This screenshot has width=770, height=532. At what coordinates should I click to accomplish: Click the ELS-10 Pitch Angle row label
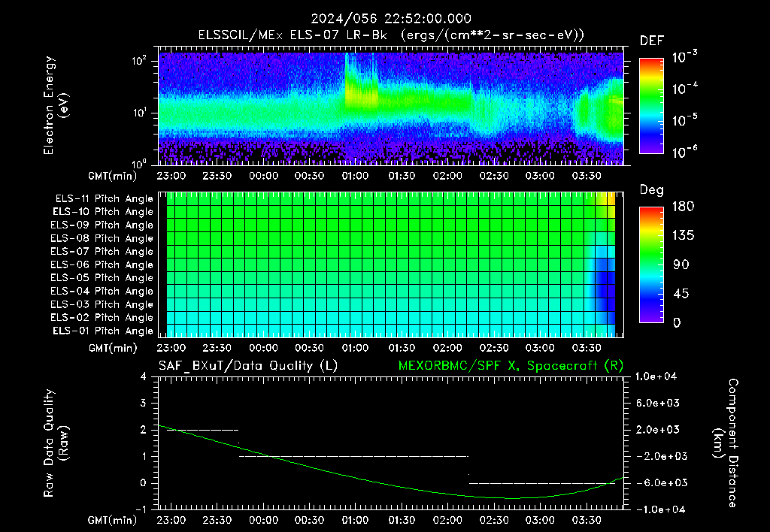click(103, 212)
